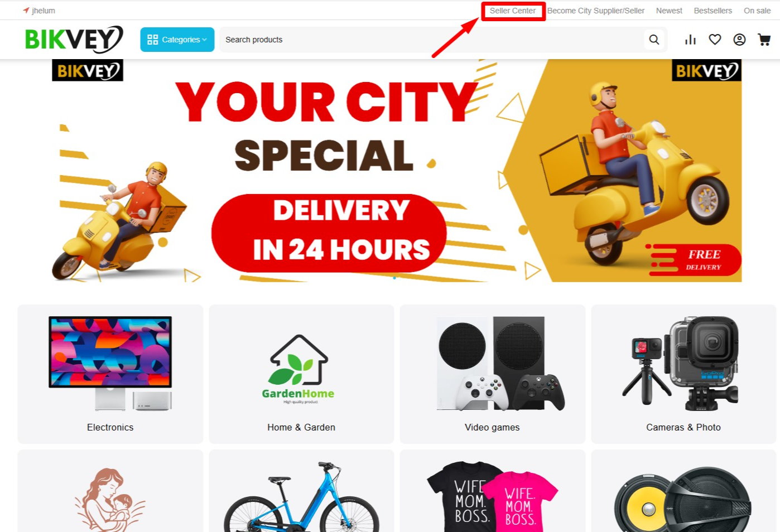Click the Categories grid icon

[152, 40]
